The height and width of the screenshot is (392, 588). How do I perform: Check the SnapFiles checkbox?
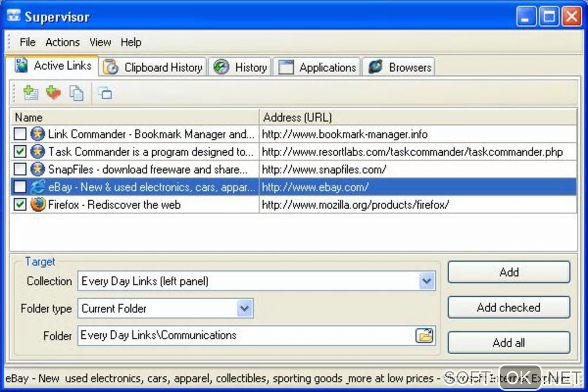[20, 169]
